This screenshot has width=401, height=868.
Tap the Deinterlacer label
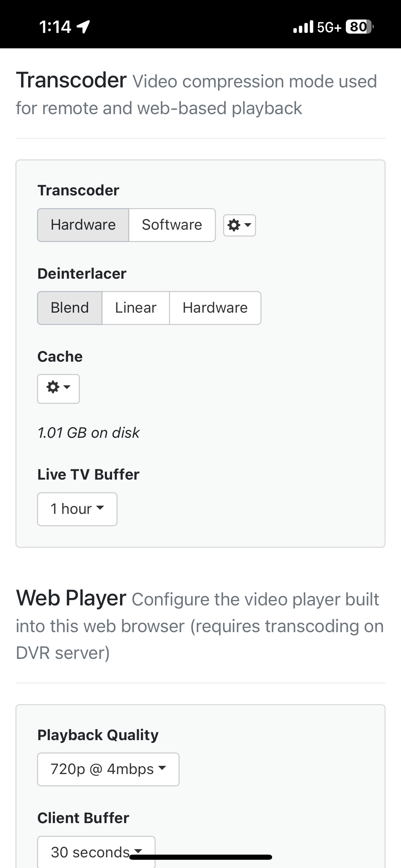pos(82,274)
